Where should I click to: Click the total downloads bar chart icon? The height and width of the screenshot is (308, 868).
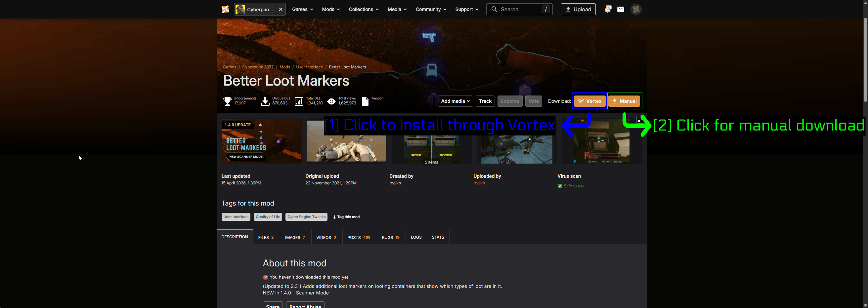point(299,101)
